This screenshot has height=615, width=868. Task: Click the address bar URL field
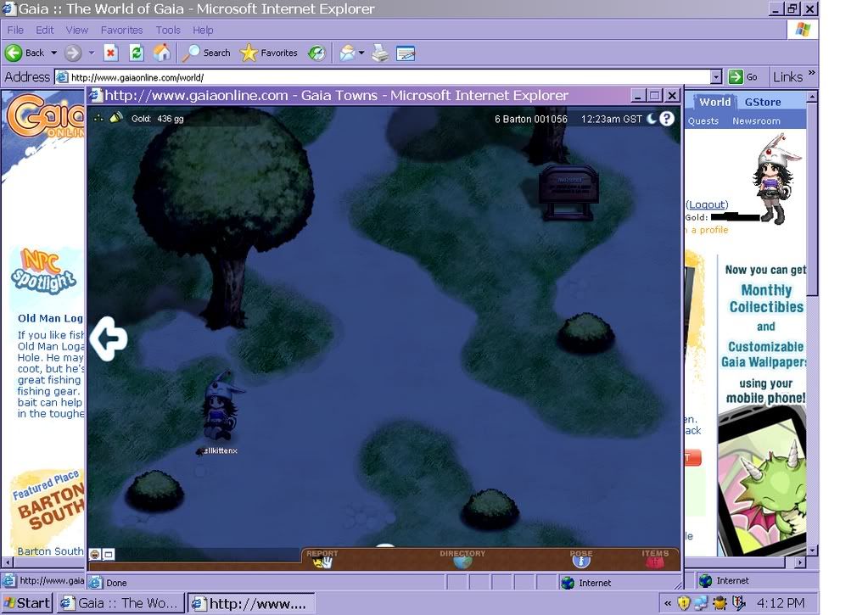point(382,77)
